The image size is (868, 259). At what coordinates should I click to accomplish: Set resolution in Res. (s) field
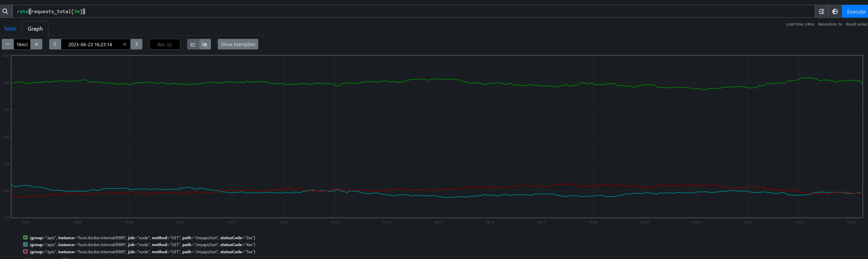tap(165, 44)
